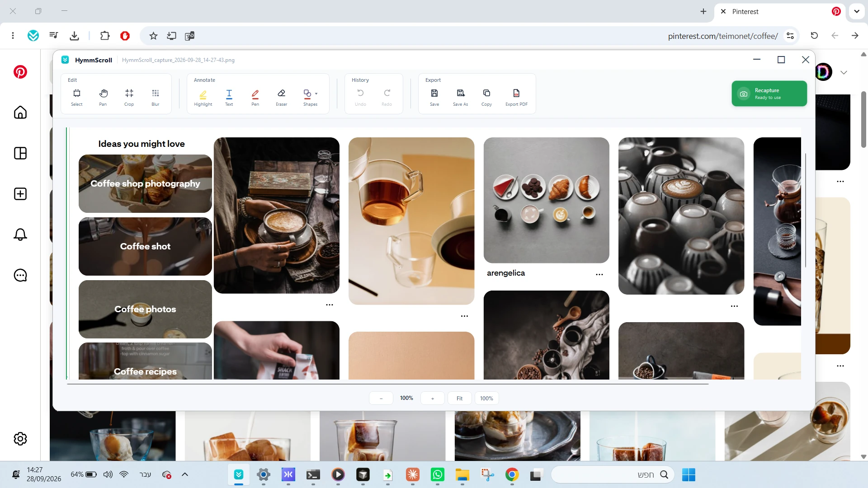This screenshot has height=488, width=868.
Task: Open a new browser tab
Action: coord(703,12)
